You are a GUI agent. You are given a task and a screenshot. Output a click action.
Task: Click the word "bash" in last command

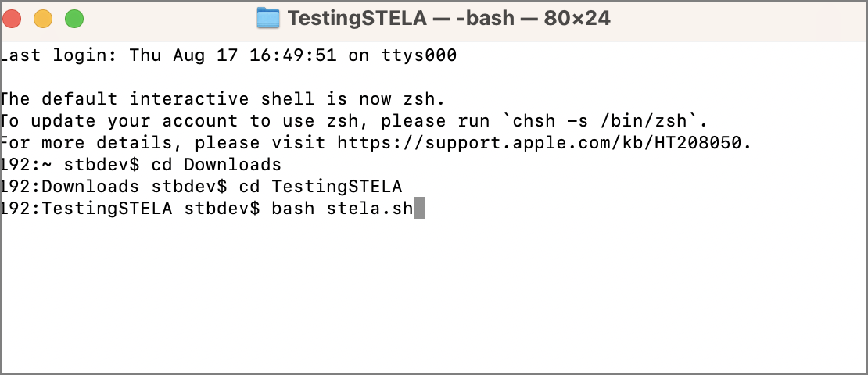(292, 209)
